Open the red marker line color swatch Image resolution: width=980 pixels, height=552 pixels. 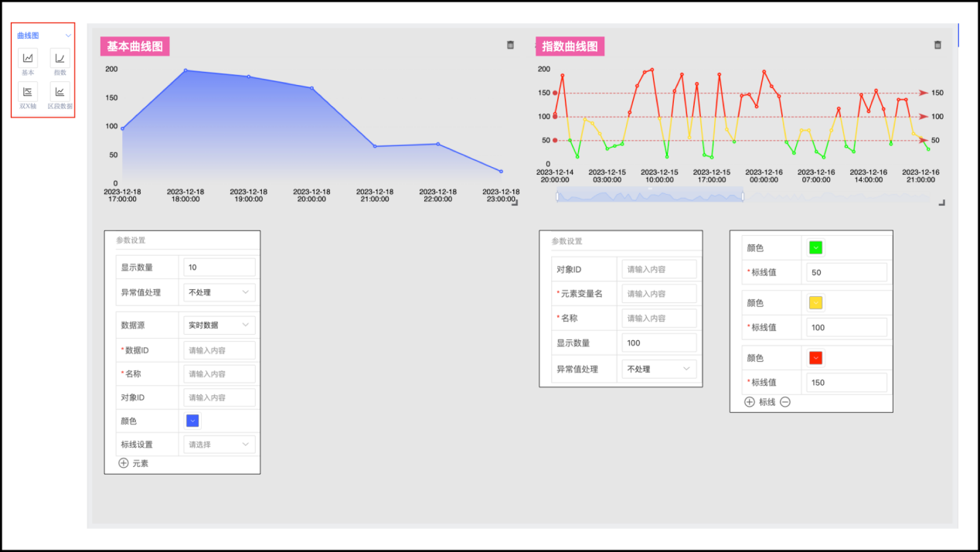[x=815, y=358]
